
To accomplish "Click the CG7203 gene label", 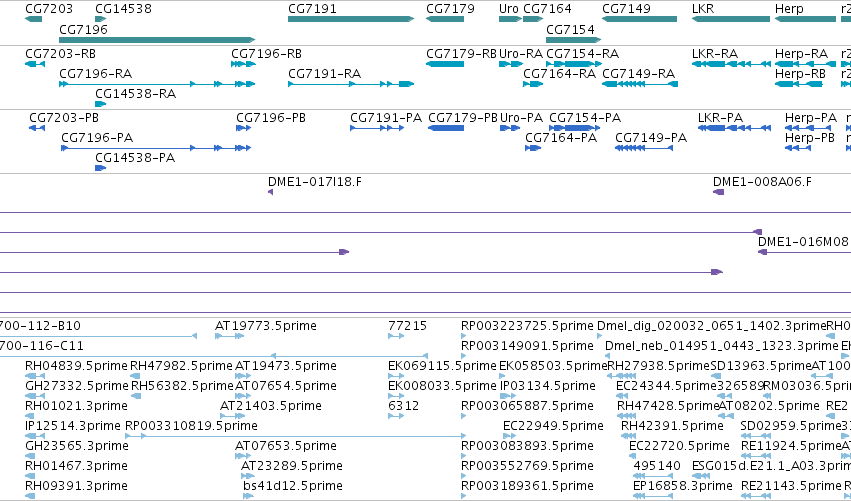I will 49,9.
